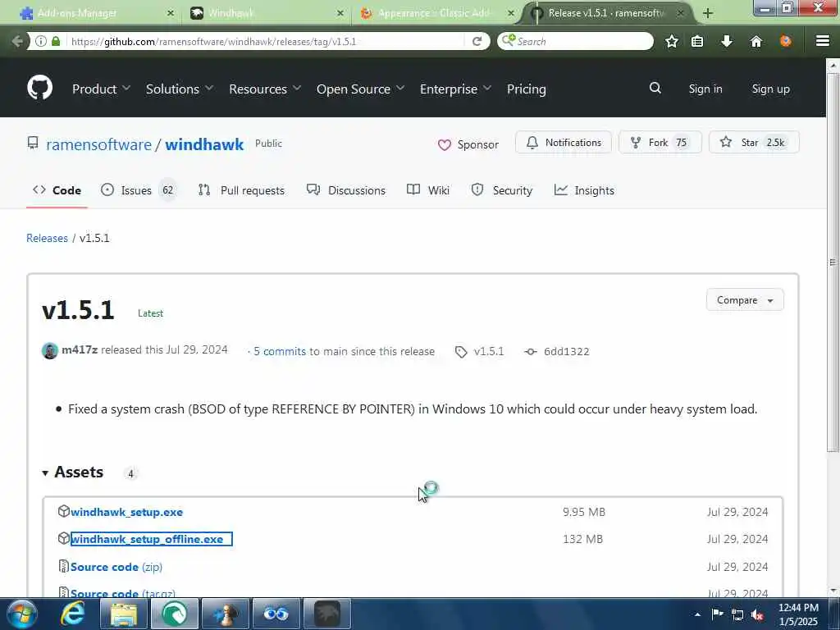The height and width of the screenshot is (630, 840).
Task: Click the m417z author avatar
Action: (50, 351)
